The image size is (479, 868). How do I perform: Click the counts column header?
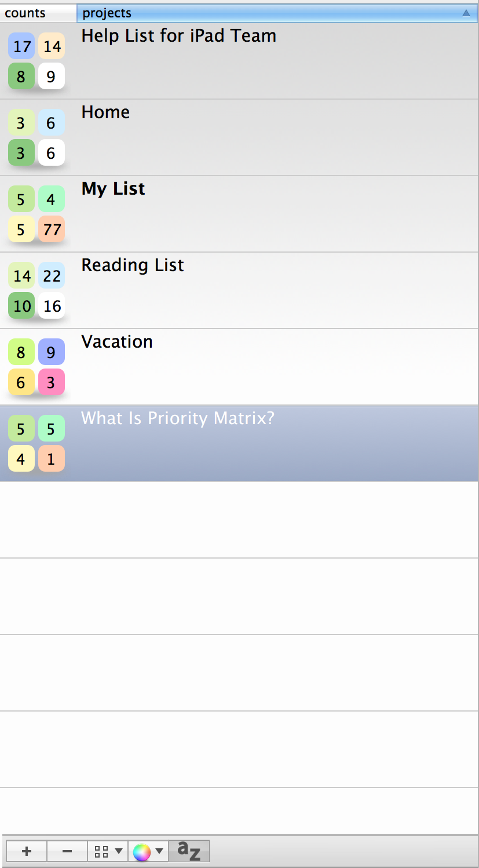pyautogui.click(x=38, y=13)
